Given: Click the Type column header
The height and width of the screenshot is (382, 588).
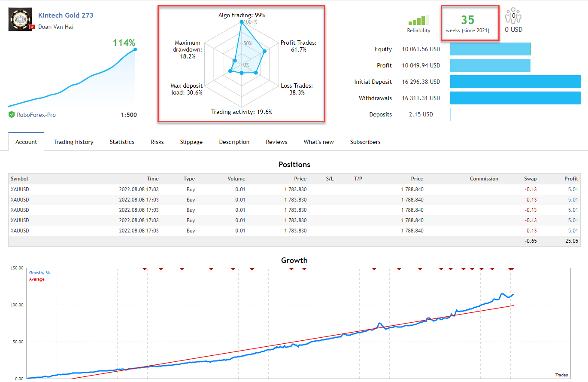Looking at the screenshot, I should (189, 179).
